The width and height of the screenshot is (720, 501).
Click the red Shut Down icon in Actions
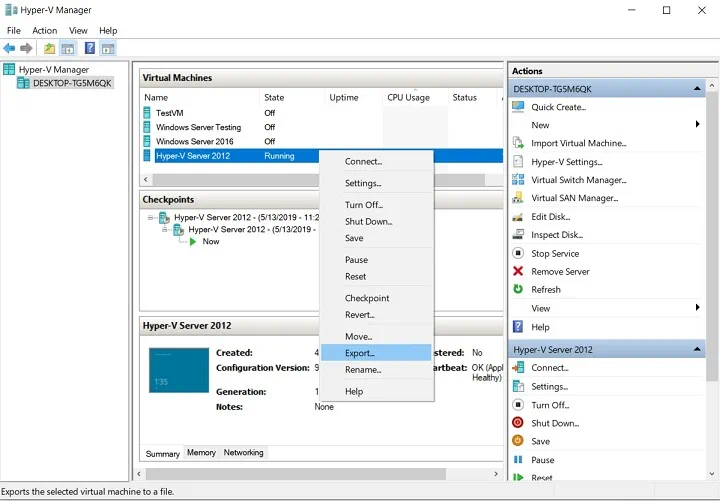coord(518,423)
